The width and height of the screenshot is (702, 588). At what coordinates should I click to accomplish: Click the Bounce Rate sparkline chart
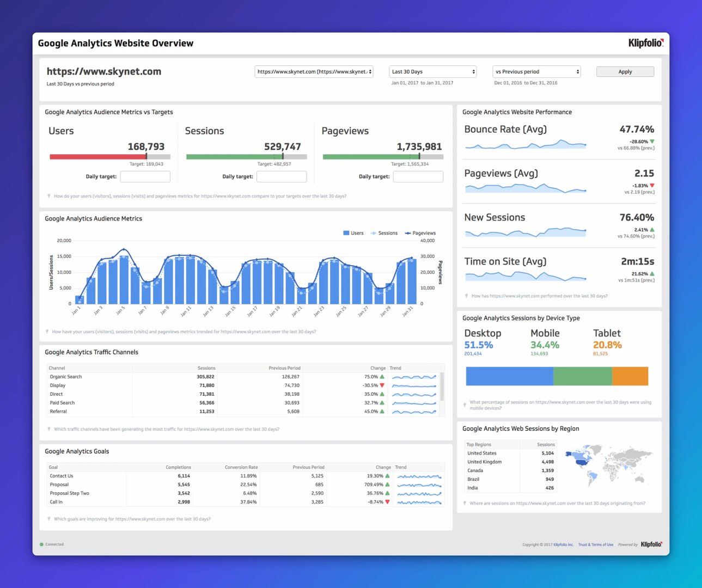pyautogui.click(x=526, y=144)
